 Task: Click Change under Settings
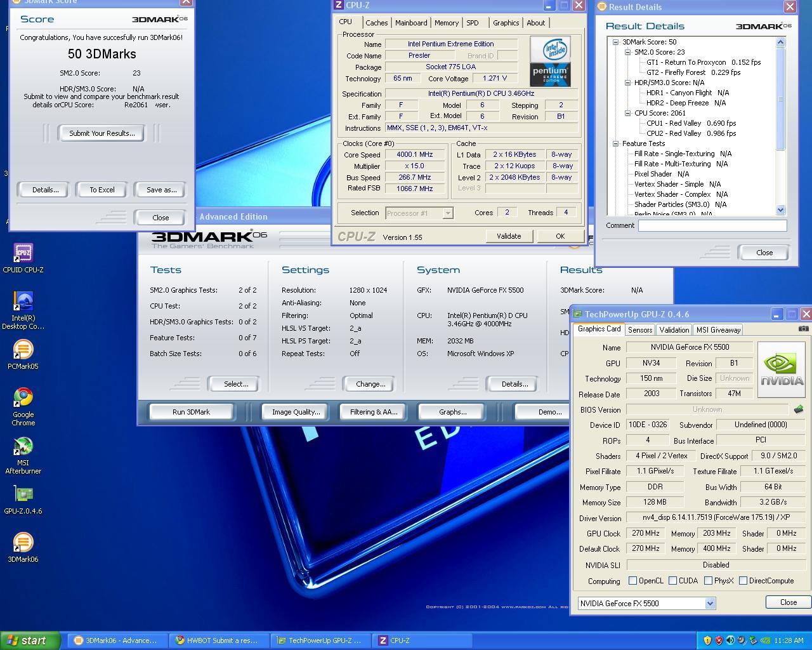tap(370, 384)
